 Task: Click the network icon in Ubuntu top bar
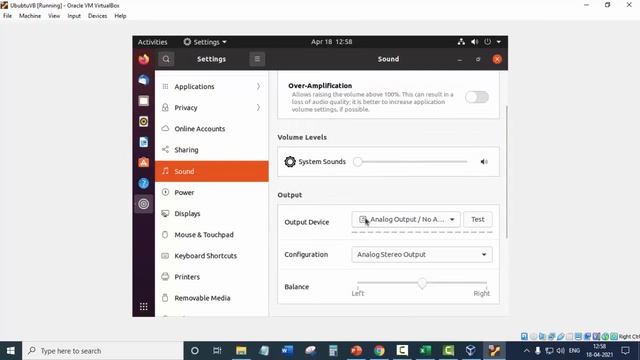[x=461, y=42]
